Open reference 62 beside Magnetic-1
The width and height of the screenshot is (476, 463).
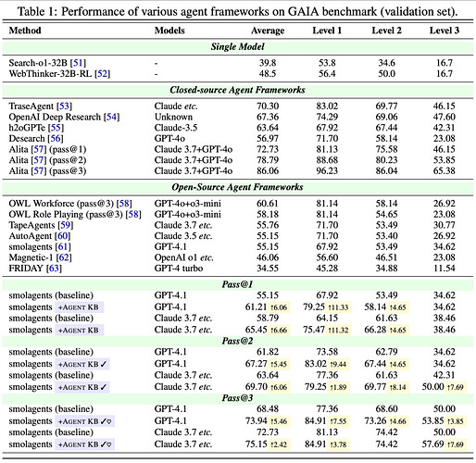64,257
